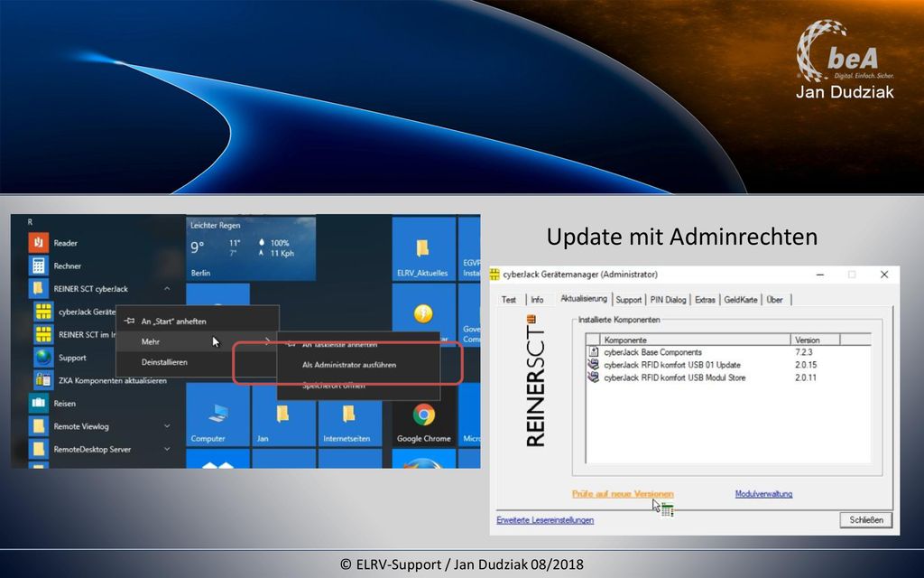This screenshot has width=924, height=578.
Task: Close the cyberJack Gerätemanager window
Action: tap(884, 275)
